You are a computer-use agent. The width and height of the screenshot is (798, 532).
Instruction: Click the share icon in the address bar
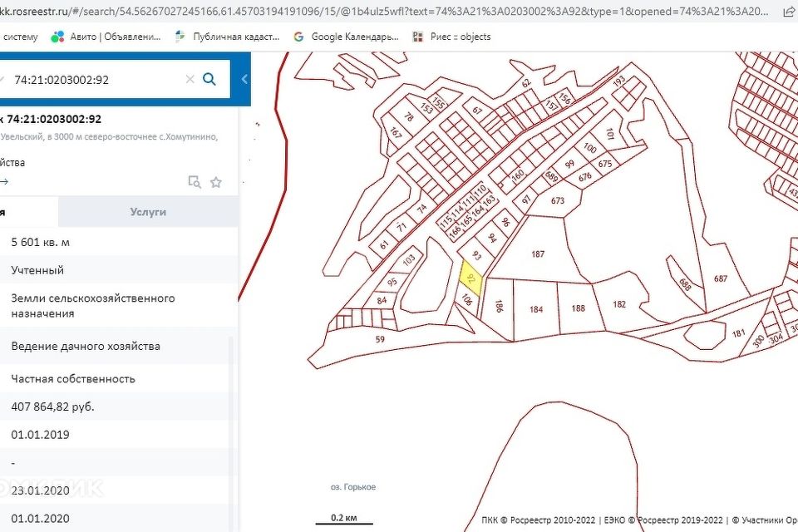(788, 12)
